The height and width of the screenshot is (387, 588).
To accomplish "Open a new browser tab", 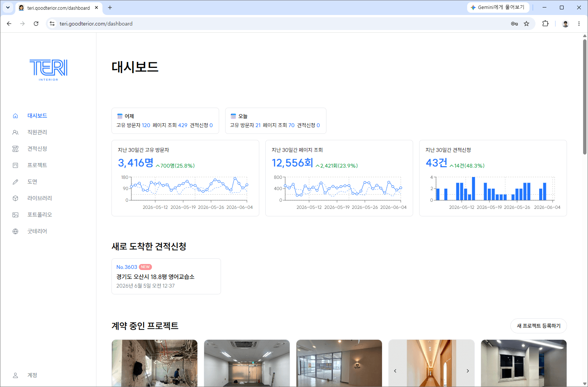I will [110, 7].
